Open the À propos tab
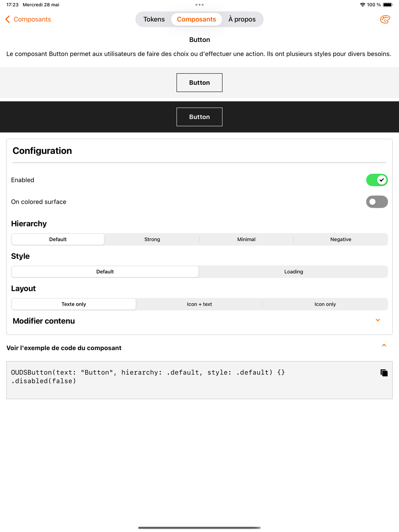Viewport: 399px width, 532px height. [242, 19]
